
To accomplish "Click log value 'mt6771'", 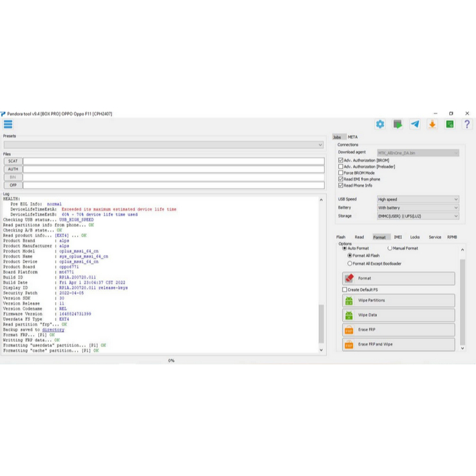I will [x=66, y=272].
